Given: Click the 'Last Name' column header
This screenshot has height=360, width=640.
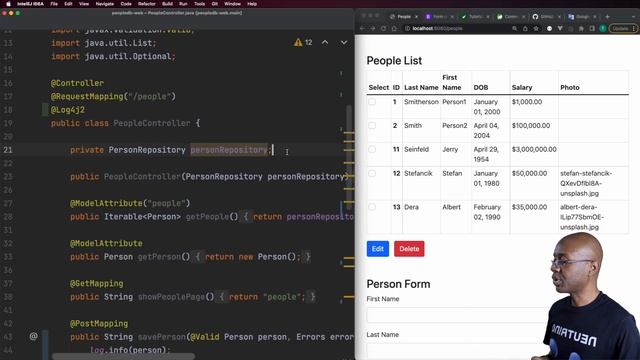Looking at the screenshot, I should [421, 87].
